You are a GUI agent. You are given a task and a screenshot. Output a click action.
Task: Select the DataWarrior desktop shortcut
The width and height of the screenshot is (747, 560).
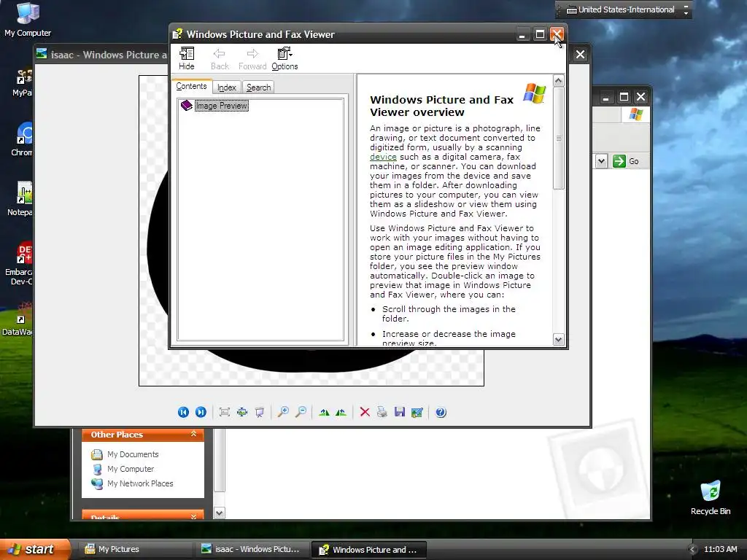tap(18, 319)
